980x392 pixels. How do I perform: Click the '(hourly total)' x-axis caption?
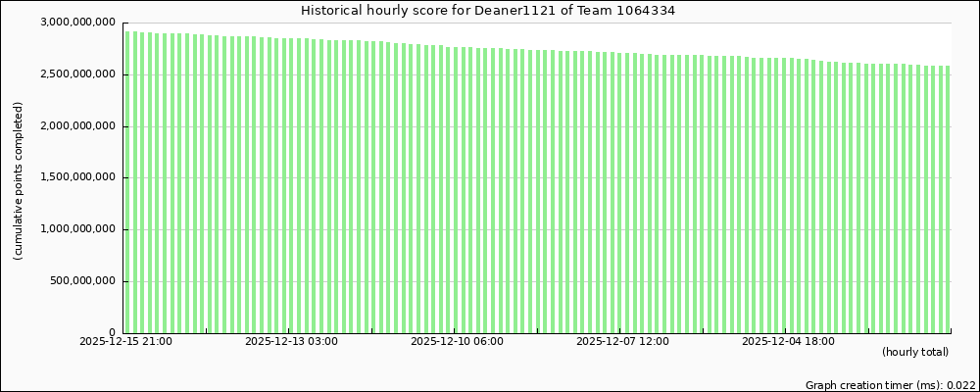click(914, 352)
